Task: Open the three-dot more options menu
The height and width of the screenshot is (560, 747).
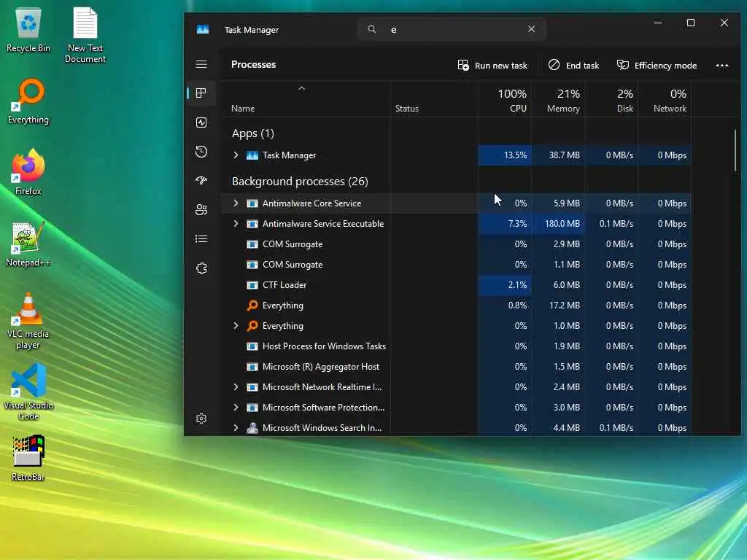Action: (721, 66)
